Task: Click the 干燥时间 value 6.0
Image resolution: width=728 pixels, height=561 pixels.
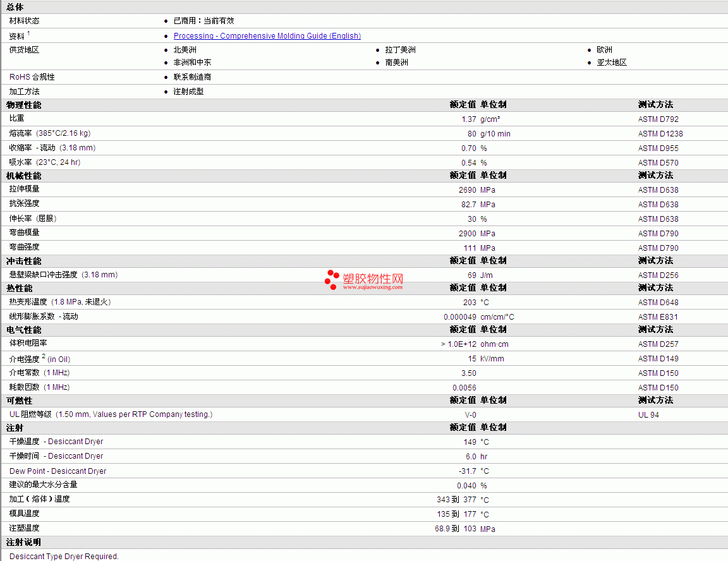Action: click(x=471, y=457)
